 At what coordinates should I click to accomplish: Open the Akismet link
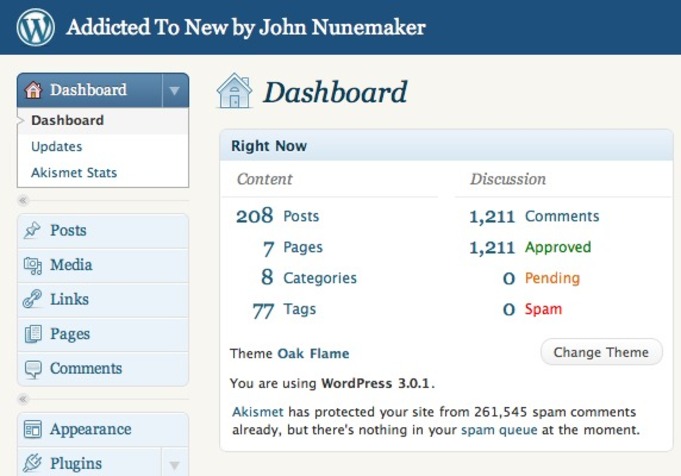[258, 412]
